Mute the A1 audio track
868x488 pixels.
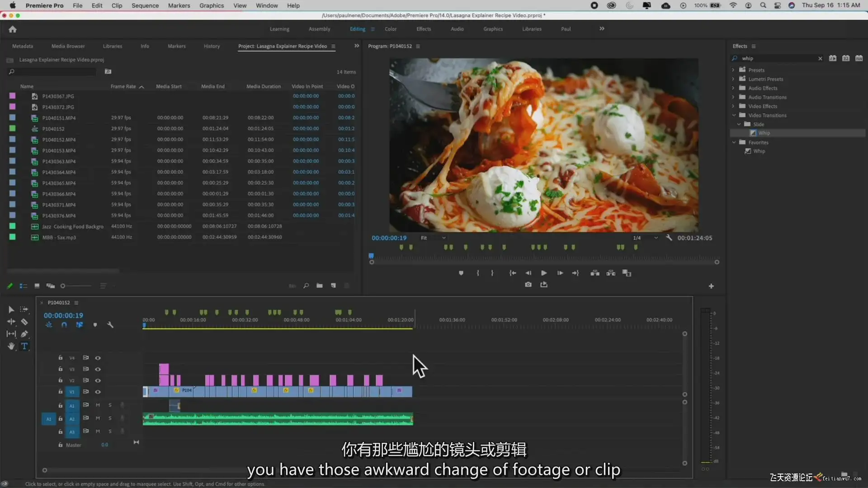point(98,405)
